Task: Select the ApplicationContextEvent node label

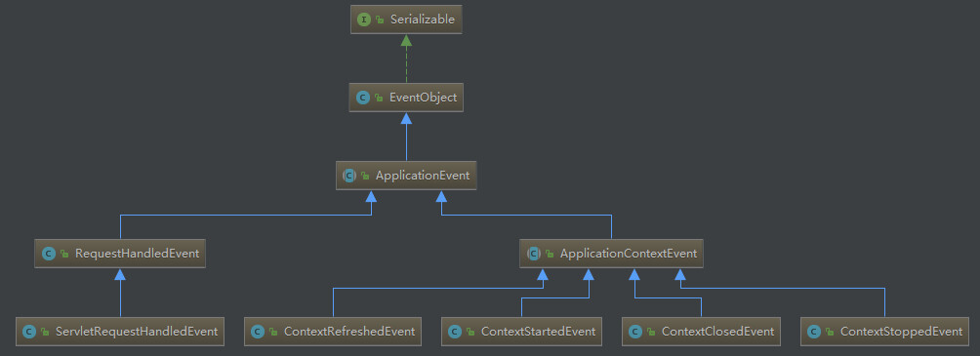Action: tap(629, 254)
